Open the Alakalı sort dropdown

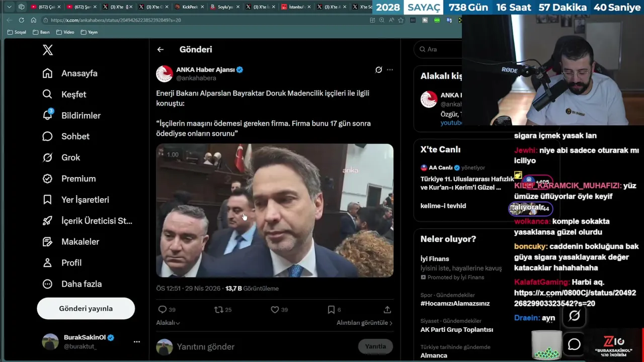(x=168, y=323)
